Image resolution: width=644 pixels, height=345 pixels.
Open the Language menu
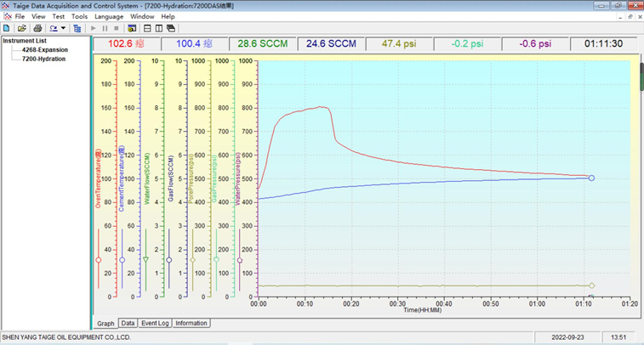click(x=108, y=16)
